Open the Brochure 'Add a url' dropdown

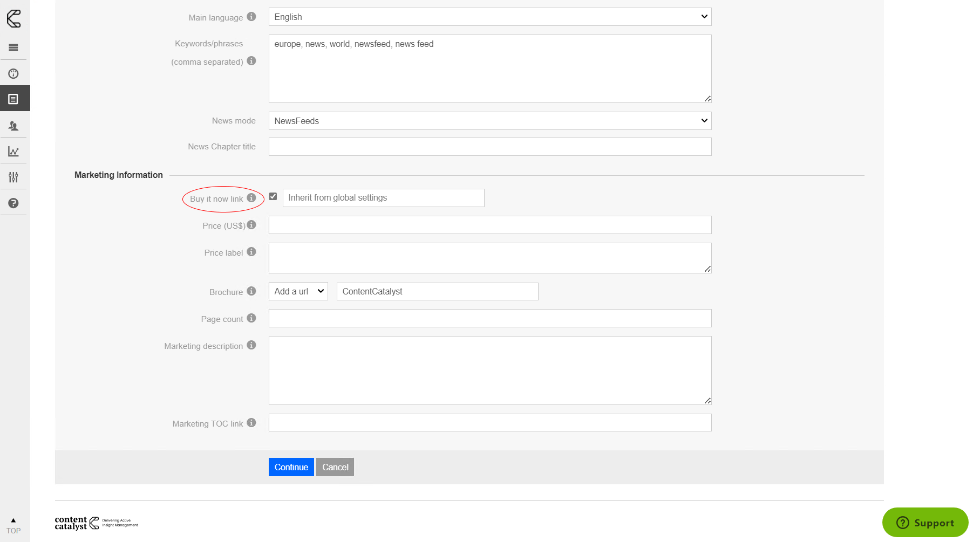click(x=298, y=291)
